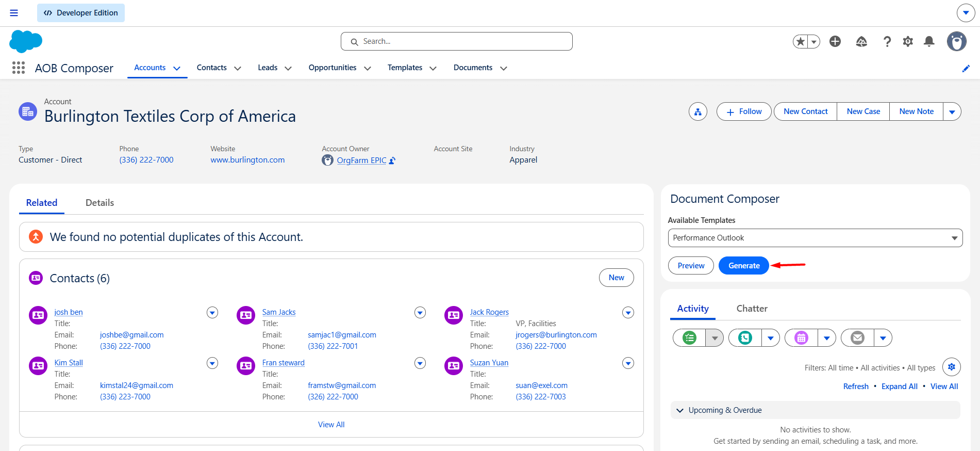Switch to the Details tab
The image size is (980, 451).
click(x=99, y=203)
